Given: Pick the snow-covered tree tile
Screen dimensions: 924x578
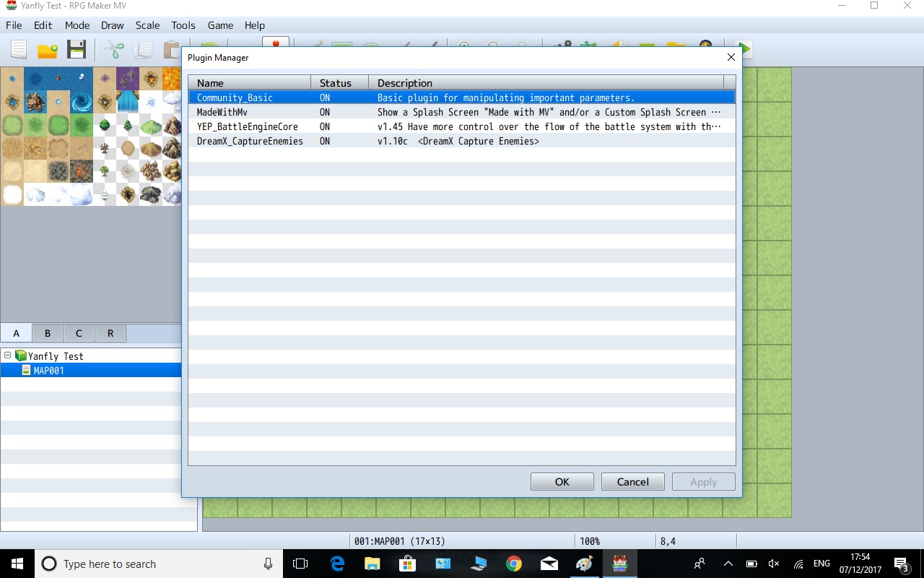Looking at the screenshot, I should (x=105, y=194).
